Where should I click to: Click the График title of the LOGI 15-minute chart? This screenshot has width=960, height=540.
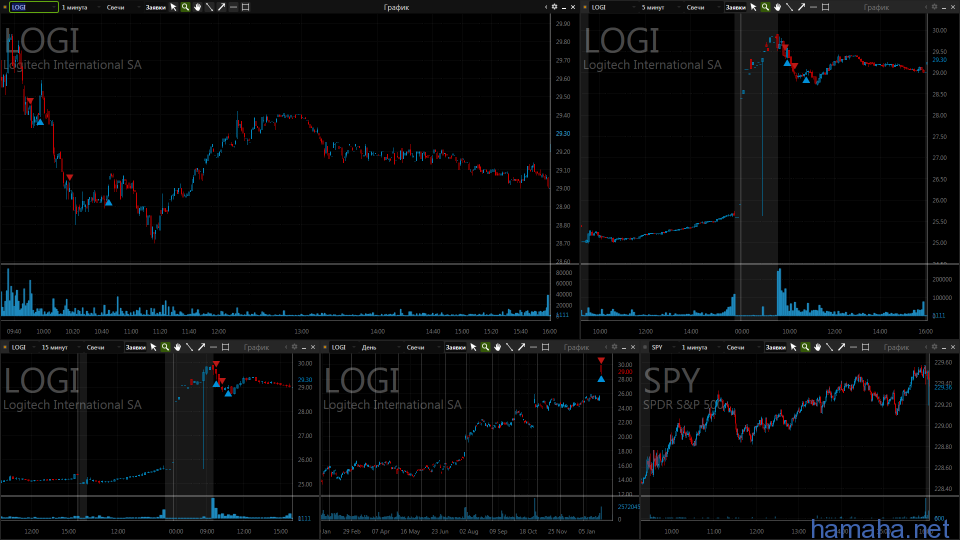click(256, 347)
